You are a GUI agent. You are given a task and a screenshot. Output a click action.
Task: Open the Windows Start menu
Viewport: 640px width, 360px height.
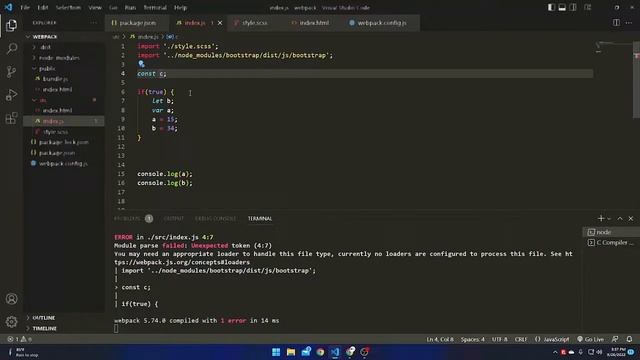[x=276, y=352]
